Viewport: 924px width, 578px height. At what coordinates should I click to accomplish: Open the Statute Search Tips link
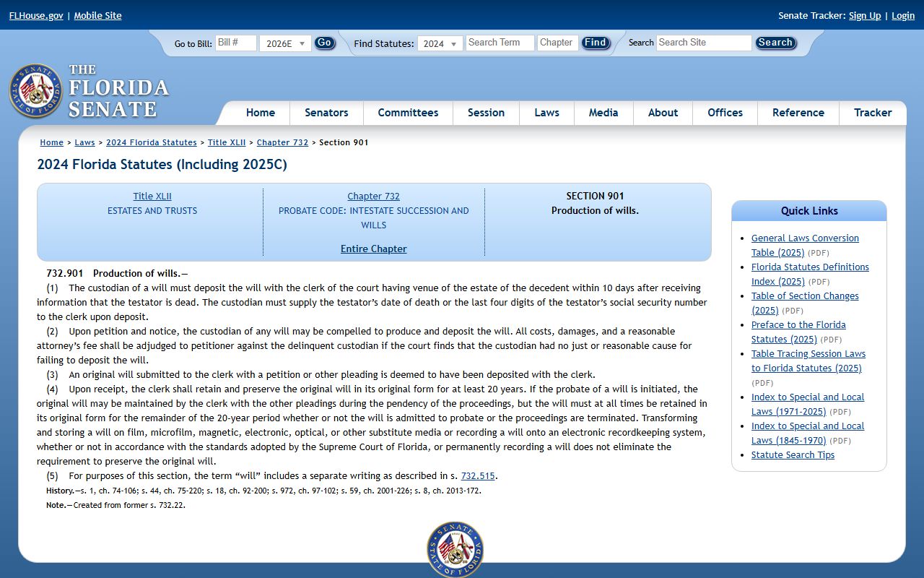[793, 454]
